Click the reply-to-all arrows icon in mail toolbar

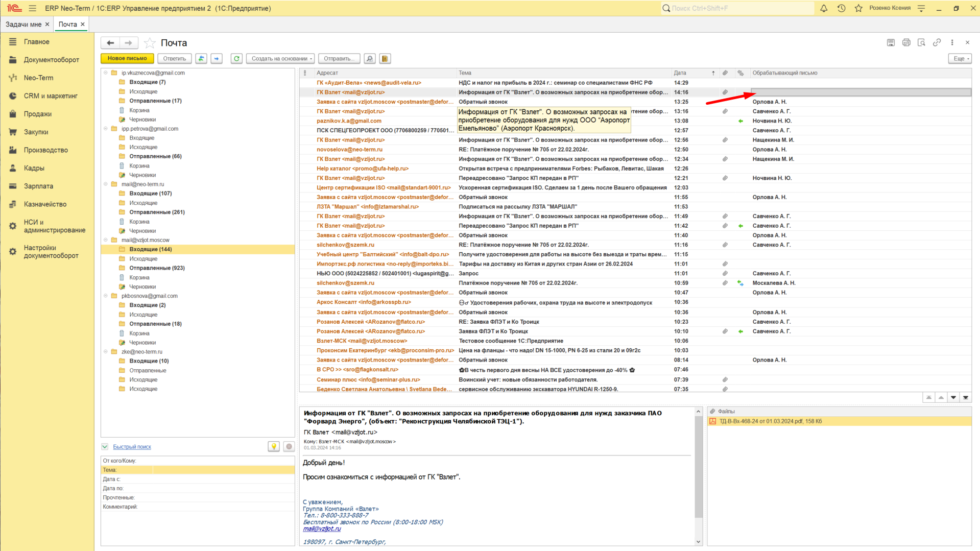[x=201, y=59]
